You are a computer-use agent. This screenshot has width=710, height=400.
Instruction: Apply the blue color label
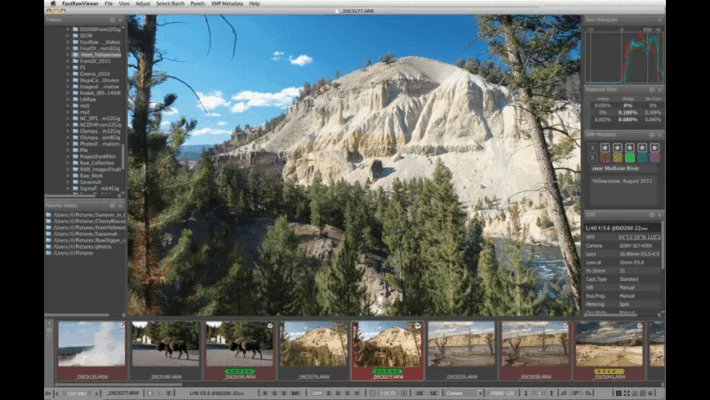[642, 158]
